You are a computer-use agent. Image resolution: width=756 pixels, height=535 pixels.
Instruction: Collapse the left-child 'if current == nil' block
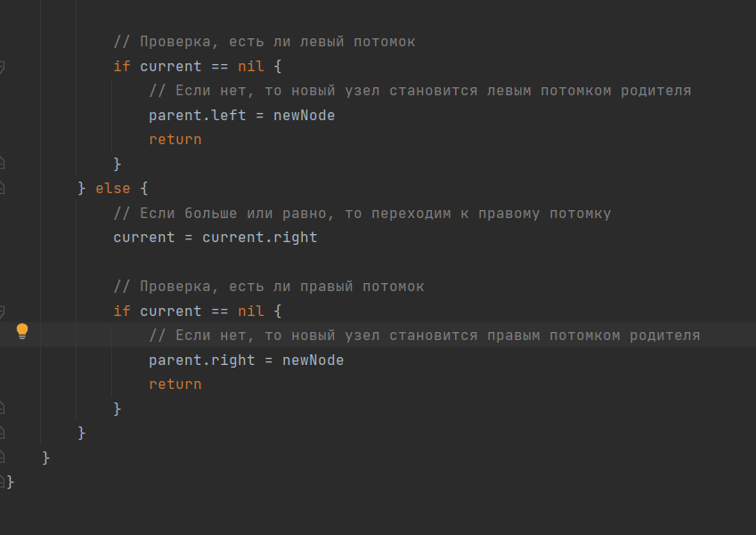2,67
